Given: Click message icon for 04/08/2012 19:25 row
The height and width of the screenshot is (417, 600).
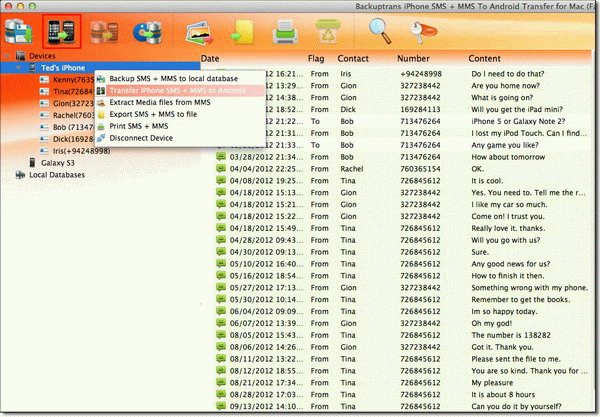Looking at the screenshot, I should pos(221,180).
